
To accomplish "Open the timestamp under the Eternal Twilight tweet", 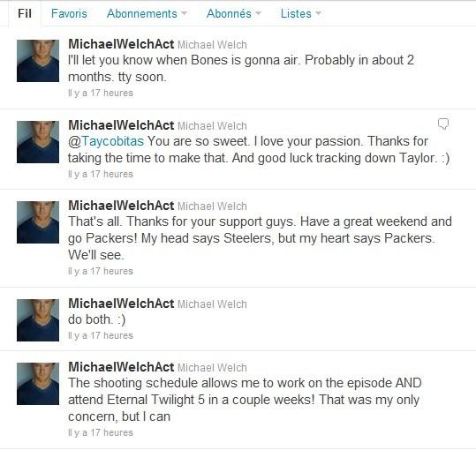I will [101, 432].
